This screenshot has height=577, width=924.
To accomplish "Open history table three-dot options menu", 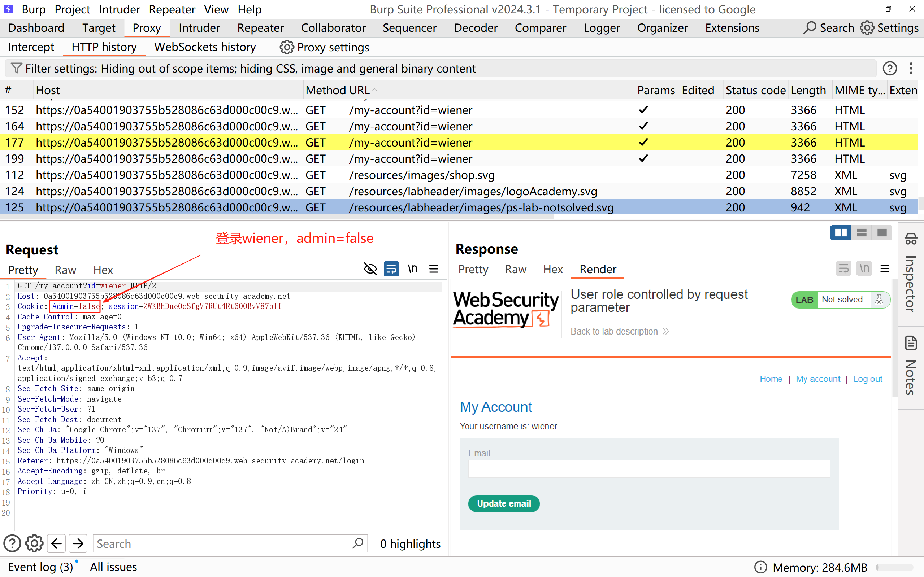I will coord(911,68).
